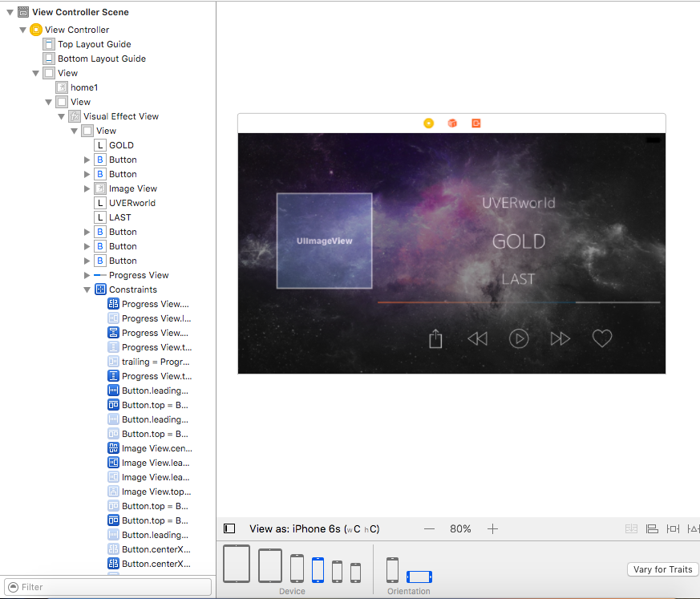700x599 pixels.
Task: Collapse the View Controller disclosure triangle
Action: pyautogui.click(x=22, y=30)
